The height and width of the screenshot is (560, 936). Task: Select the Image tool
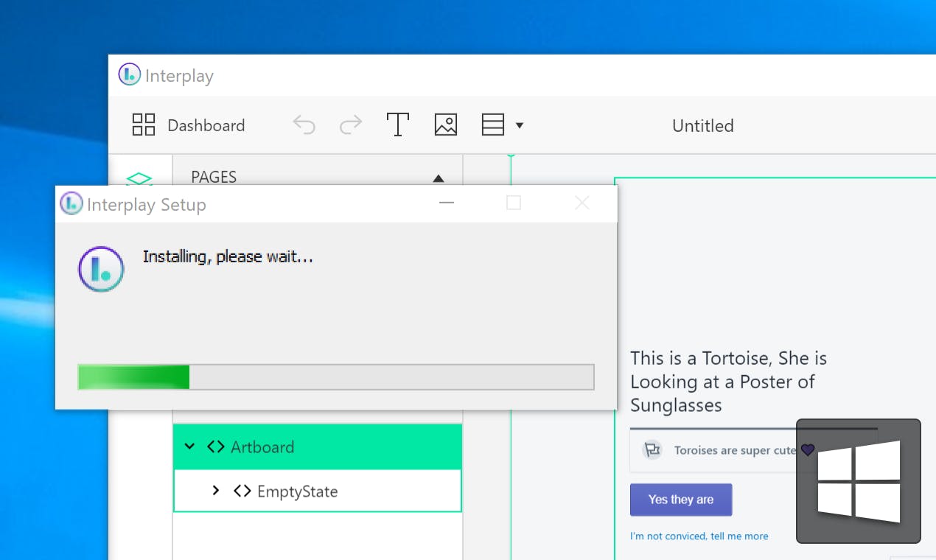point(446,125)
